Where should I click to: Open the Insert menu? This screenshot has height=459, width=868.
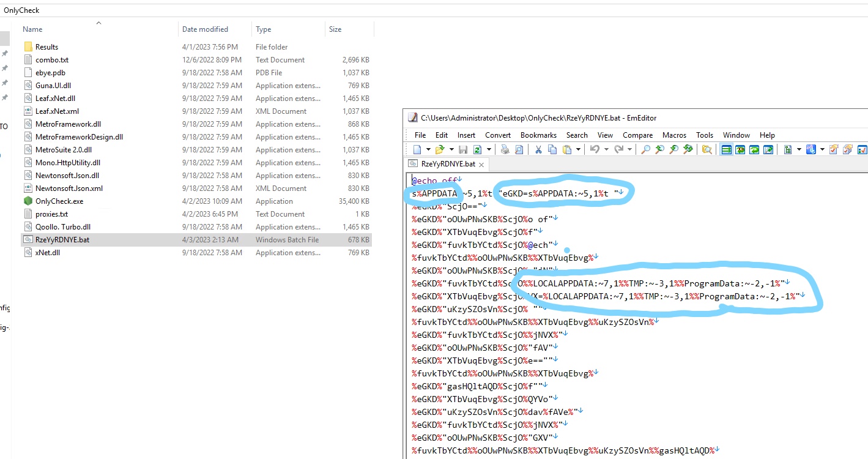click(466, 135)
